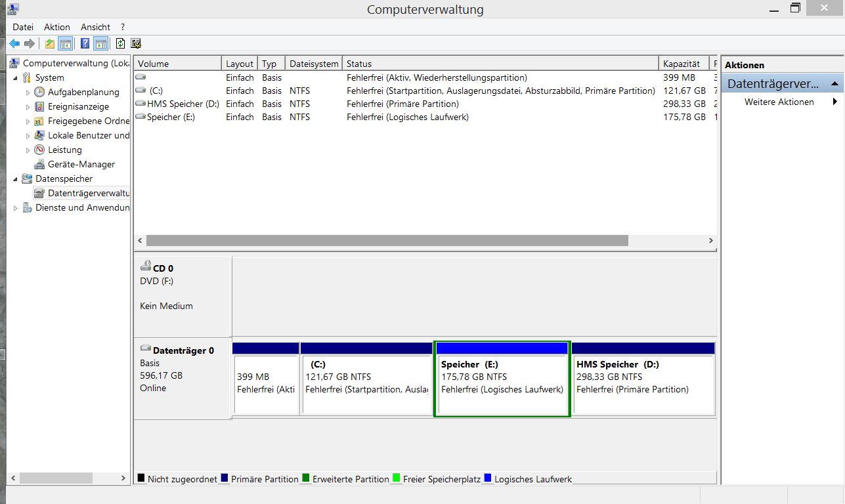This screenshot has height=504, width=845.
Task: Click the blue Help question-mark toolbar icon
Action: (x=85, y=44)
